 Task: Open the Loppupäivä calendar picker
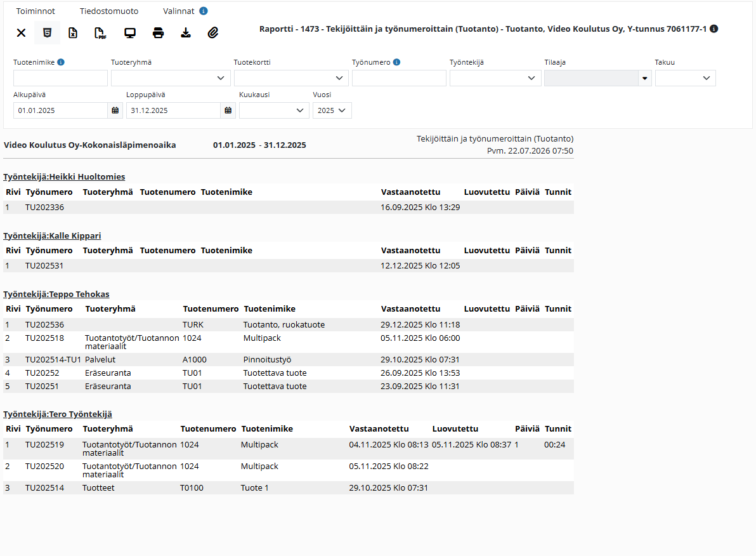[228, 110]
